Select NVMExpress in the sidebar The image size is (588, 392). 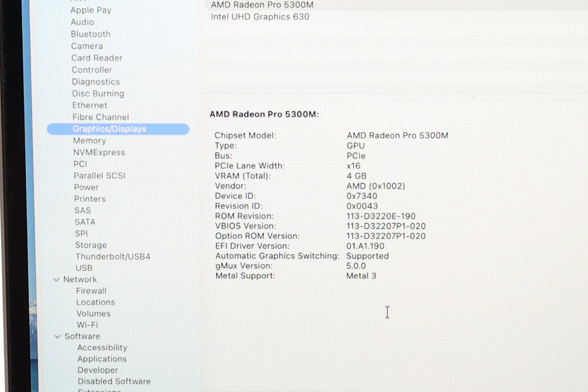pyautogui.click(x=99, y=153)
